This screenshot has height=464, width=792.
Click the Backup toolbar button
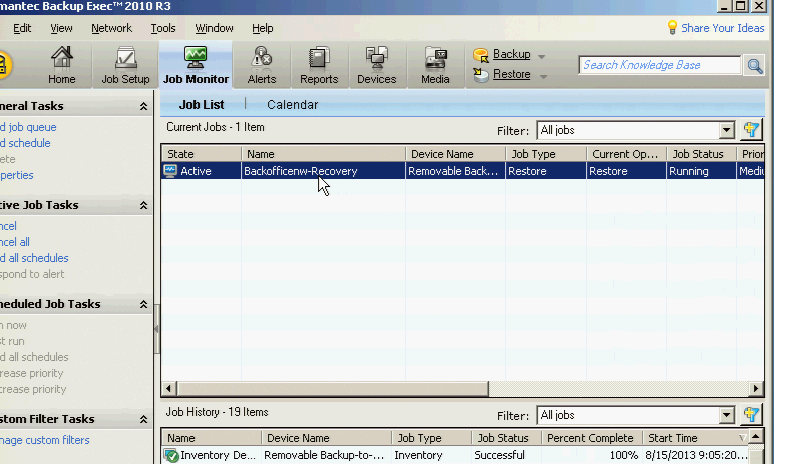[502, 55]
